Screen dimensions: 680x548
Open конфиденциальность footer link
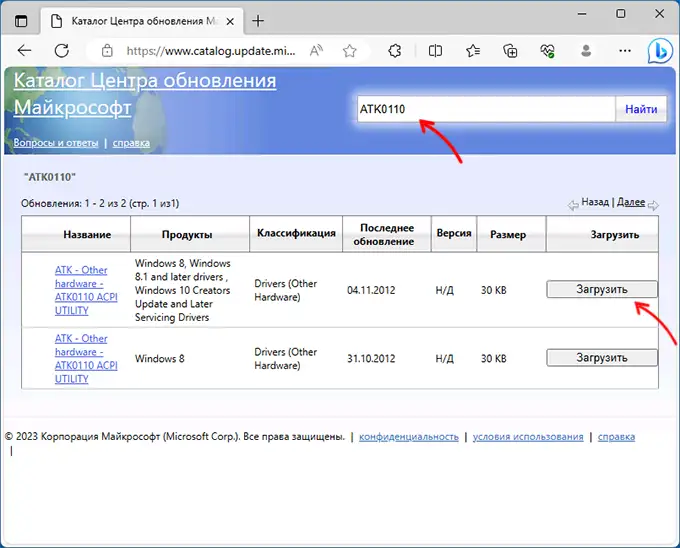pyautogui.click(x=409, y=437)
